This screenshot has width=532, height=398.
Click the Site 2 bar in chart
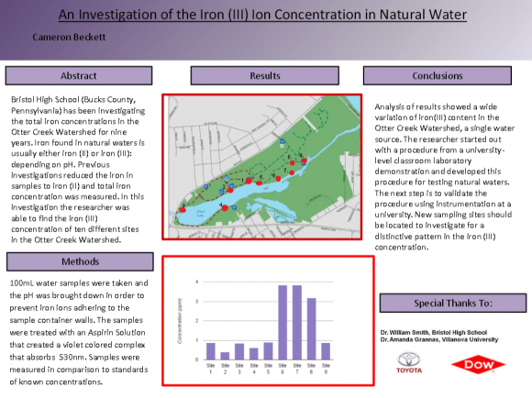[x=225, y=356]
